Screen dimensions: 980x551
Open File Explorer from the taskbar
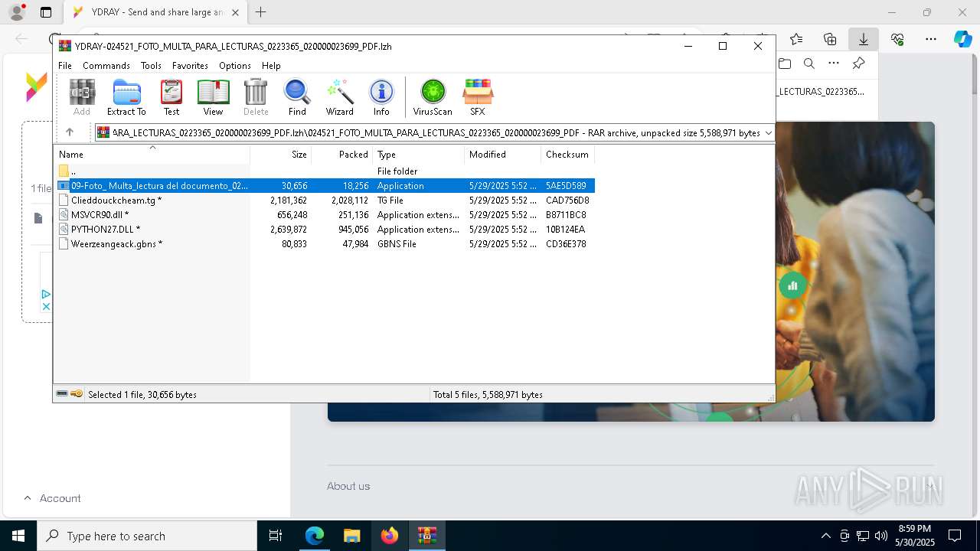coord(351,536)
